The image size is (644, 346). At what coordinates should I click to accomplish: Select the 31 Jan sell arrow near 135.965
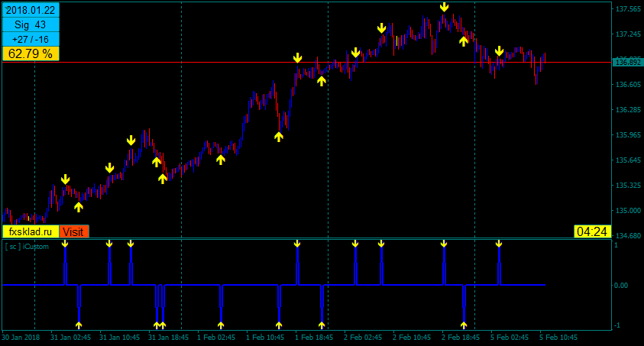click(131, 141)
